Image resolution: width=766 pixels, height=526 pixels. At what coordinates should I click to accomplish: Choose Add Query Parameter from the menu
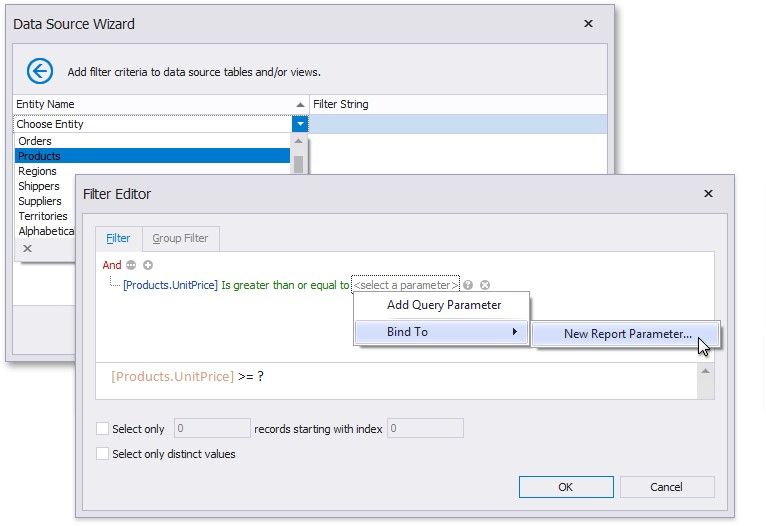pos(444,305)
